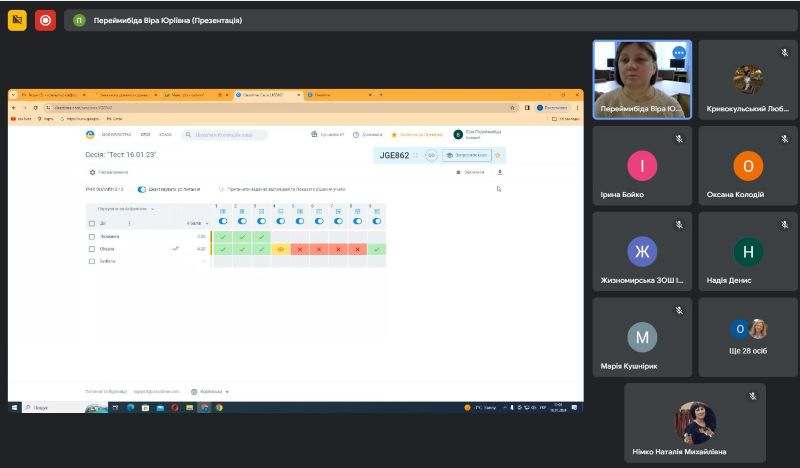Click the browser reload icon
The image size is (800, 468).
[x=35, y=108]
